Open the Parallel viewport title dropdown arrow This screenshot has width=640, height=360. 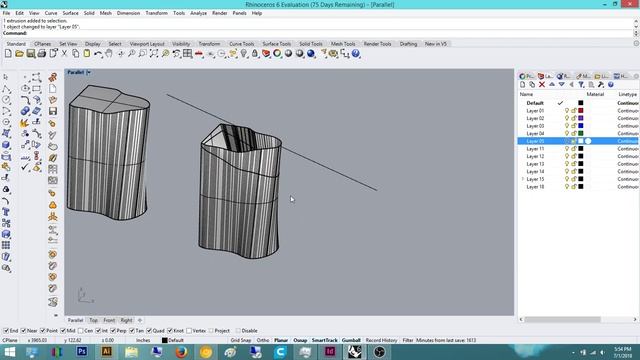pos(88,72)
